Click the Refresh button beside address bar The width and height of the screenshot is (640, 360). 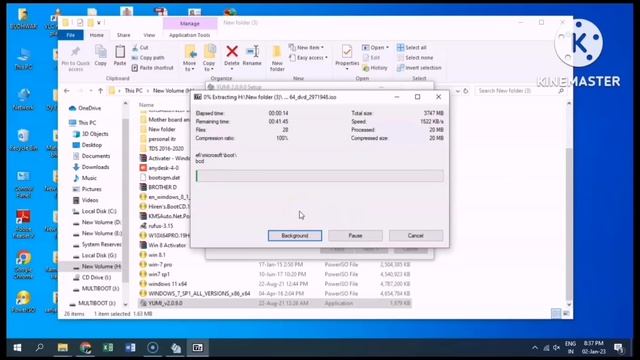[465, 91]
